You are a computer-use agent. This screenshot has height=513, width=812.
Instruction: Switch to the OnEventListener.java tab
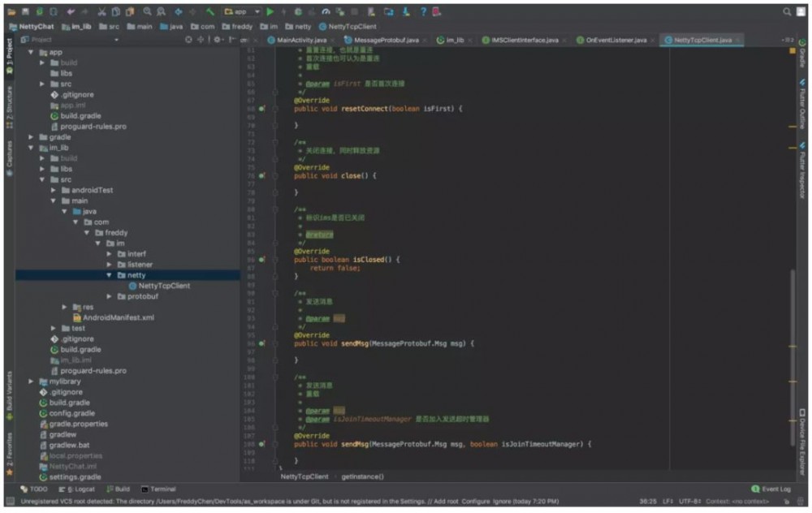tap(615, 40)
